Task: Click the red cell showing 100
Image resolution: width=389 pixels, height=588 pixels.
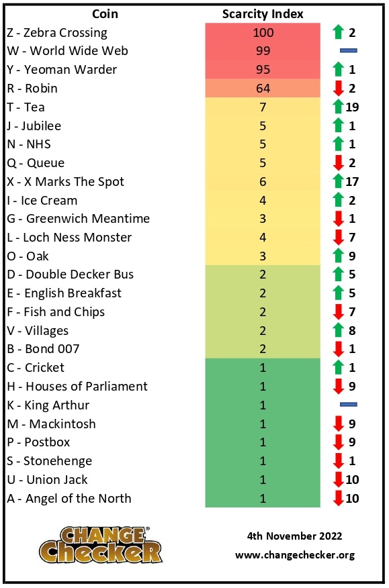Action: (263, 32)
